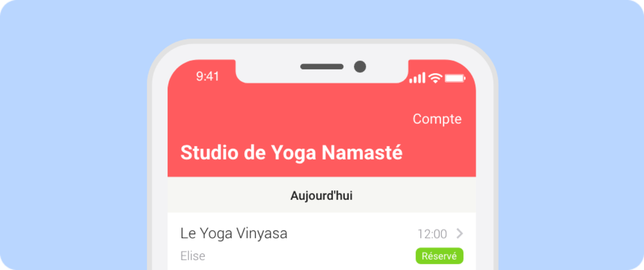This screenshot has width=644, height=270.
Task: Tap the green Réservé badge
Action: pos(439,256)
